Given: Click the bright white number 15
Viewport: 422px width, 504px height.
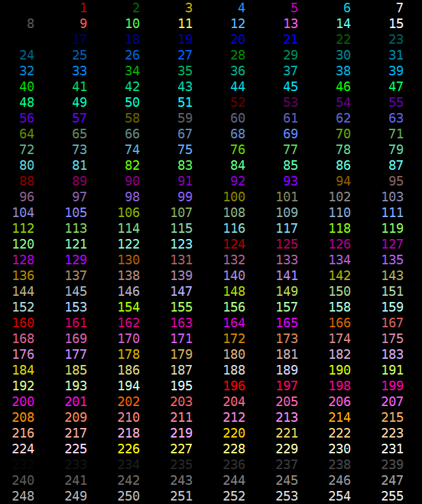Looking at the screenshot, I should (x=396, y=23).
